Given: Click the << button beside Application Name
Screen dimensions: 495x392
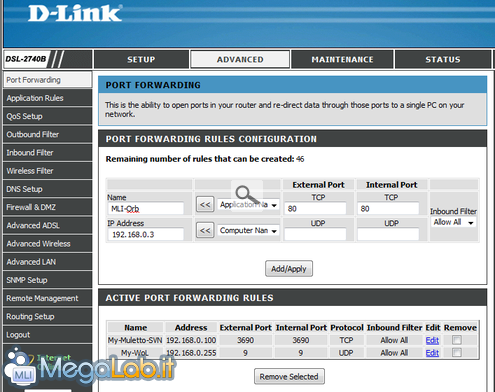Looking at the screenshot, I should coord(205,204).
